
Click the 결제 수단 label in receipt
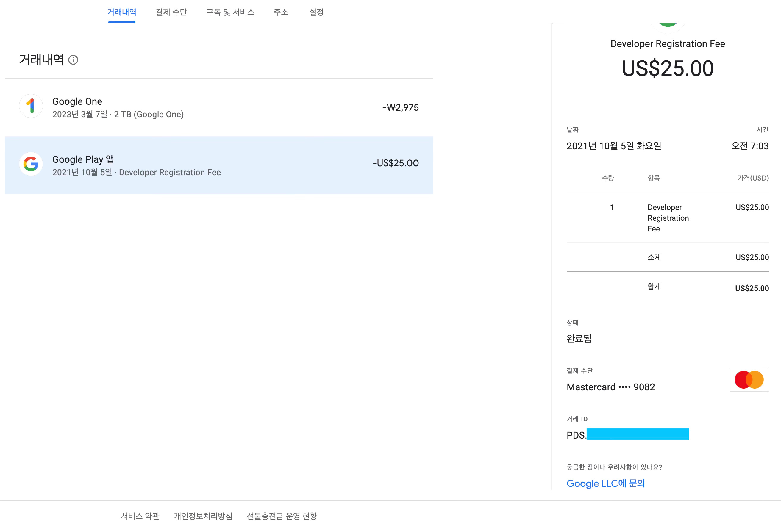pos(580,370)
